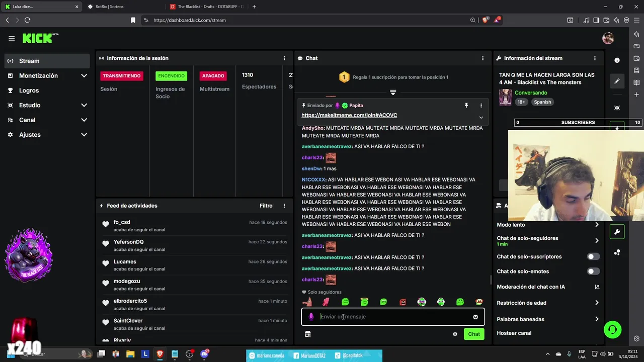Open Información del stream options menu
This screenshot has width=644, height=362.
[x=595, y=58]
